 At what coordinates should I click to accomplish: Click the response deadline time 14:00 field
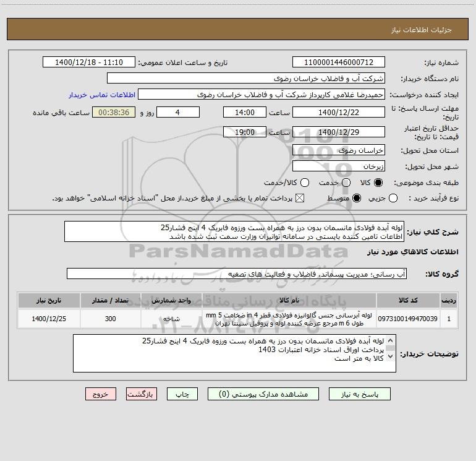tap(245, 112)
